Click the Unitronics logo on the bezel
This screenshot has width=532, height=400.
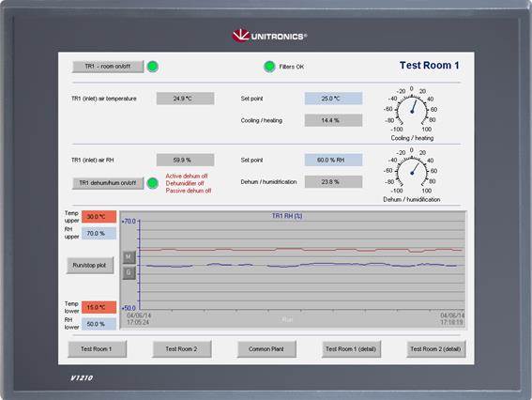click(x=269, y=36)
